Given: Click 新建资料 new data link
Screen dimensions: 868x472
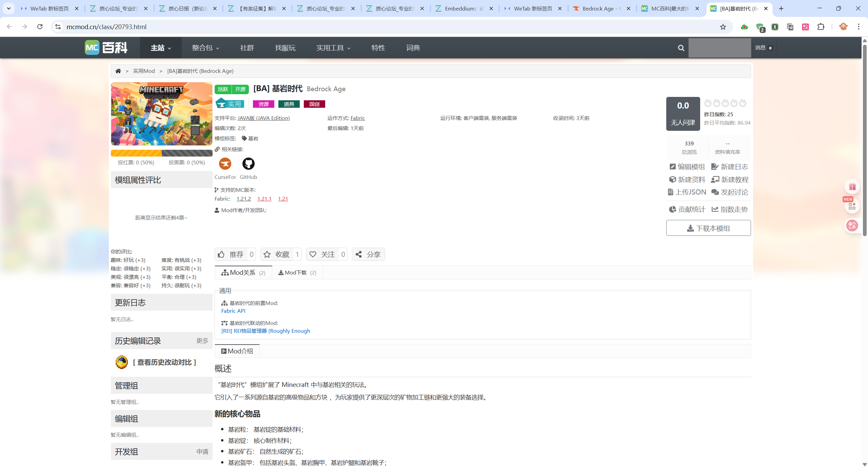Looking at the screenshot, I should coord(687,180).
